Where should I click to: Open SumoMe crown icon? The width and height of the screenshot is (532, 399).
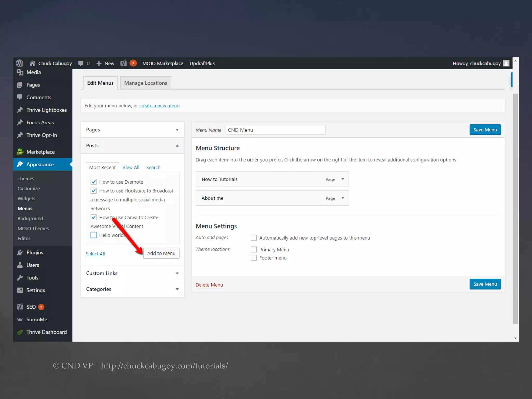pyautogui.click(x=20, y=320)
